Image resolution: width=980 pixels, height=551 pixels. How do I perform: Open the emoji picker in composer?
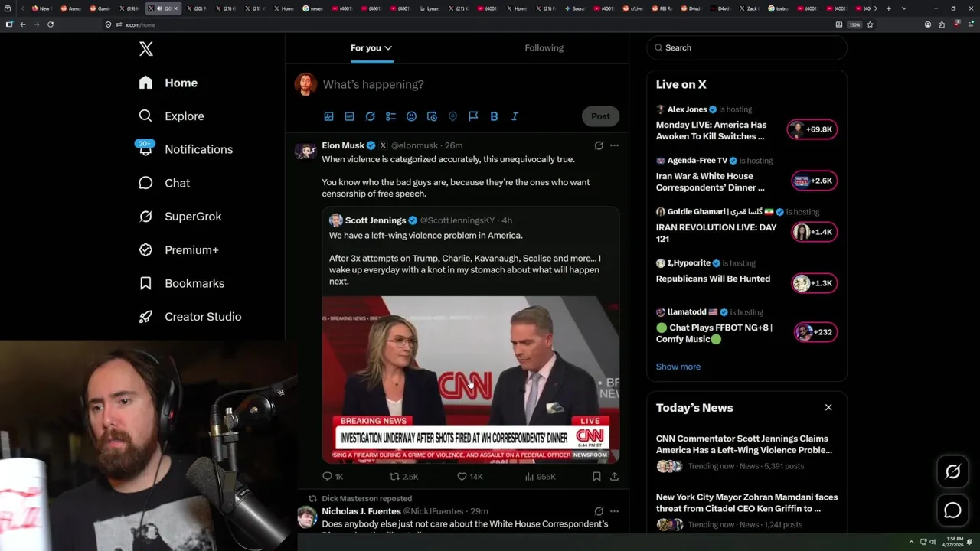point(411,116)
